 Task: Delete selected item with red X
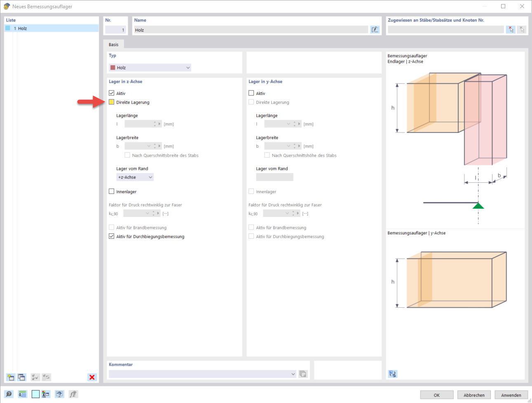[x=92, y=377]
